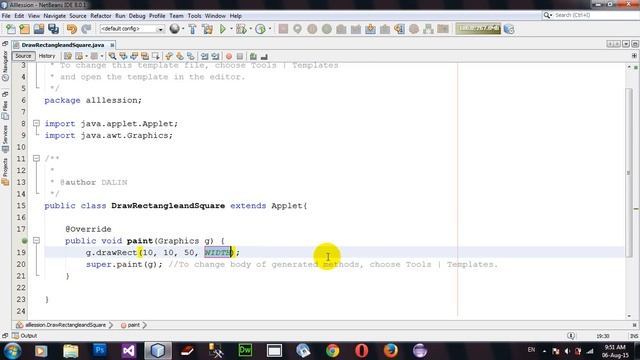The width and height of the screenshot is (640, 360).
Task: Open Dreamweaver from the taskbar
Action: (x=245, y=350)
